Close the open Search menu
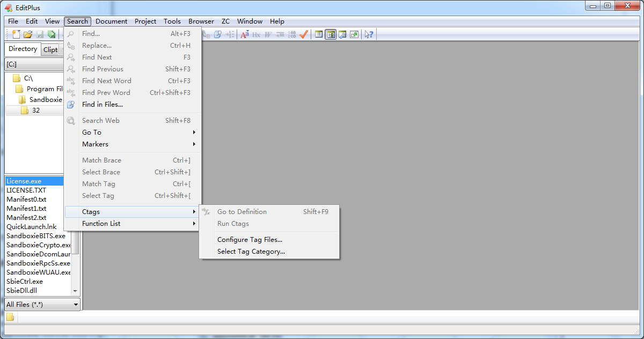The width and height of the screenshot is (644, 339). point(77,21)
